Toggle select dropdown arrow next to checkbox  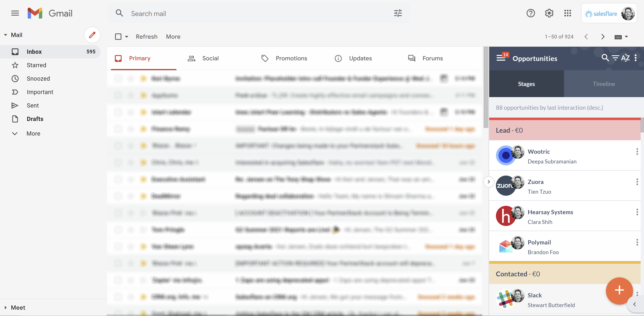pos(126,37)
